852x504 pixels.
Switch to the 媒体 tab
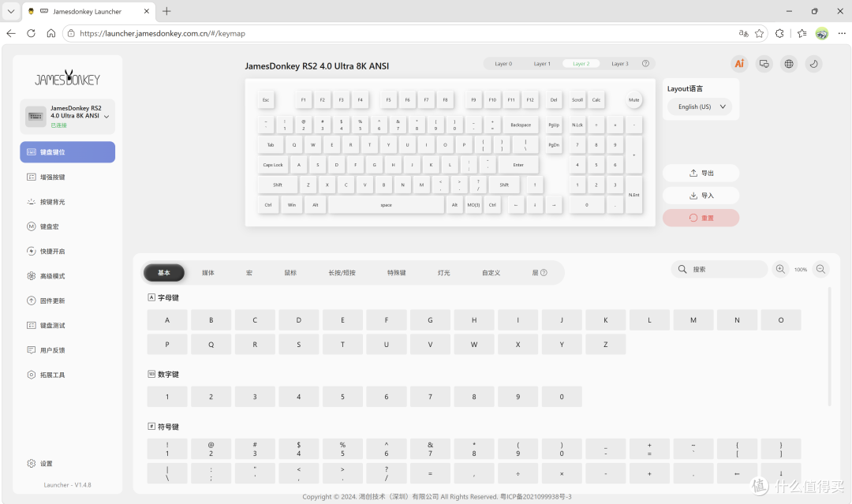(x=208, y=273)
